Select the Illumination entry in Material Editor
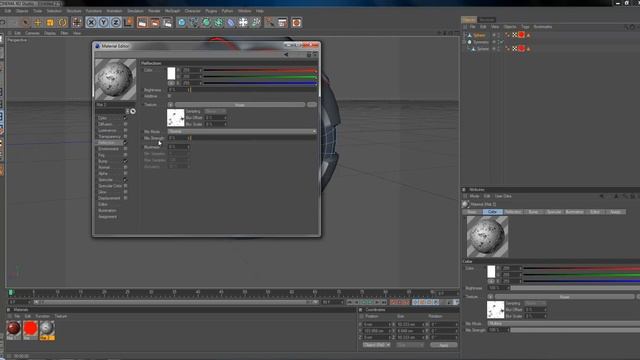The image size is (640, 360). [107, 211]
